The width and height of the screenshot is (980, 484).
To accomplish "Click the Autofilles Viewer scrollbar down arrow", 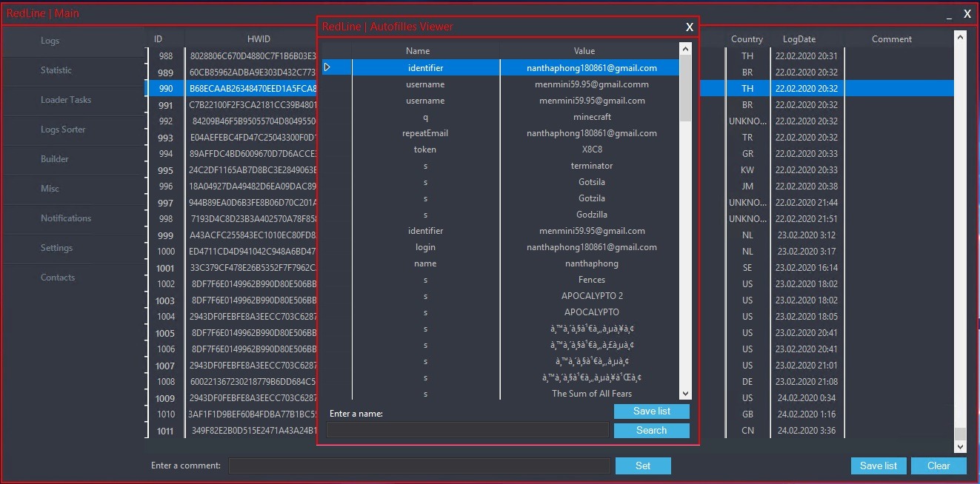I will click(x=685, y=394).
